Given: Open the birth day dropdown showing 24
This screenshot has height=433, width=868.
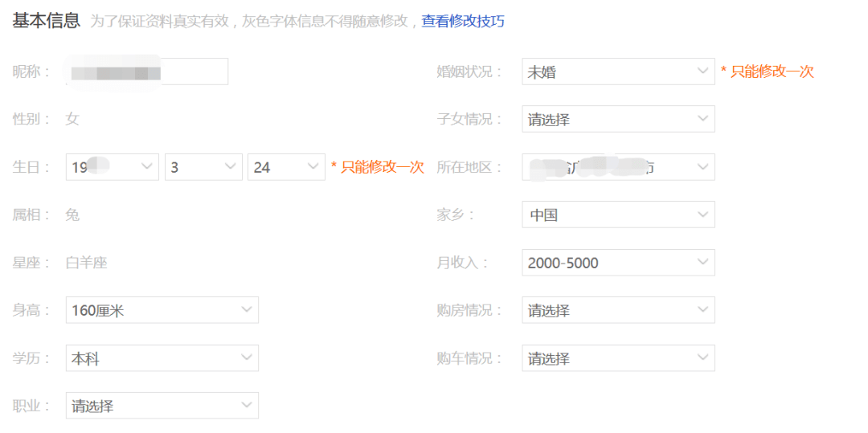Looking at the screenshot, I should point(286,167).
